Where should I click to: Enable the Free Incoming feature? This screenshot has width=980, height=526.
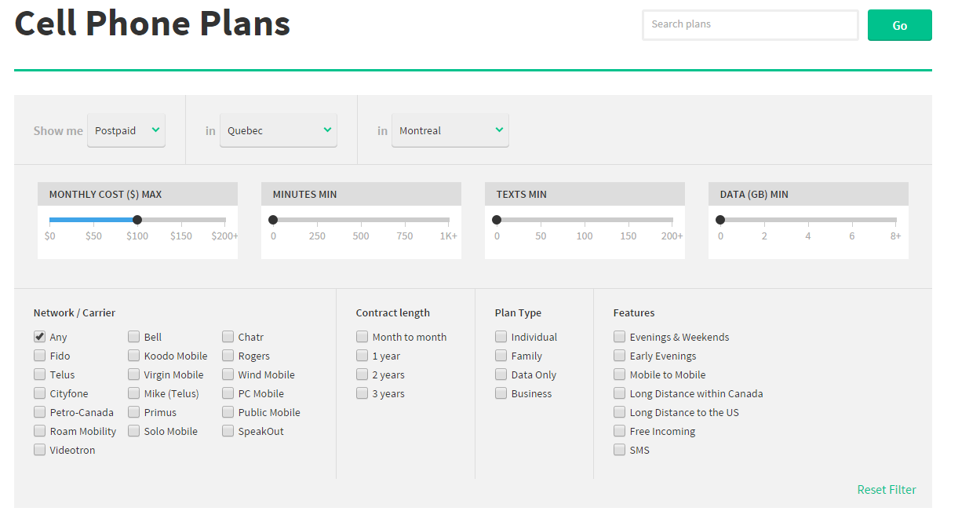619,431
